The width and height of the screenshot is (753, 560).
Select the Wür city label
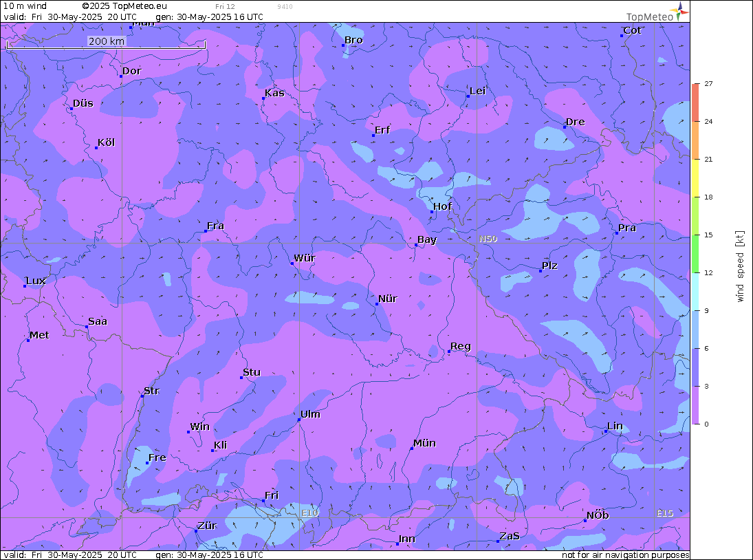(x=305, y=258)
